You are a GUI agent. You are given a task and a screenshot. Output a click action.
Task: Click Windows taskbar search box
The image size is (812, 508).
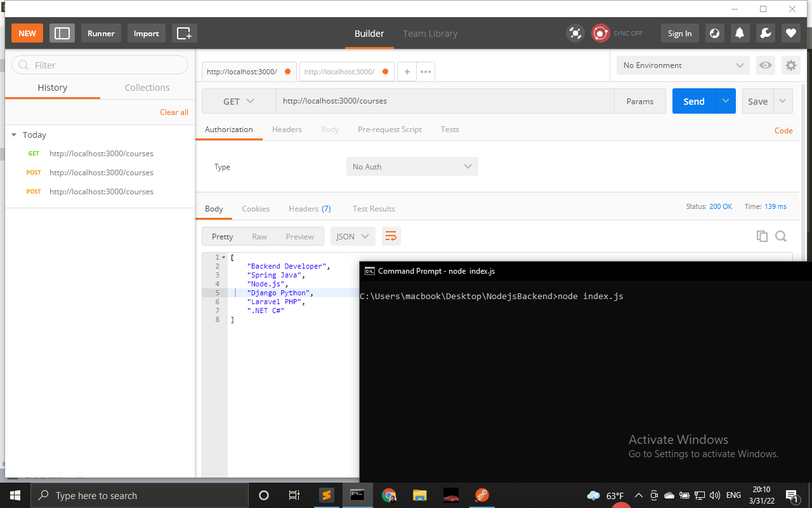coord(140,495)
